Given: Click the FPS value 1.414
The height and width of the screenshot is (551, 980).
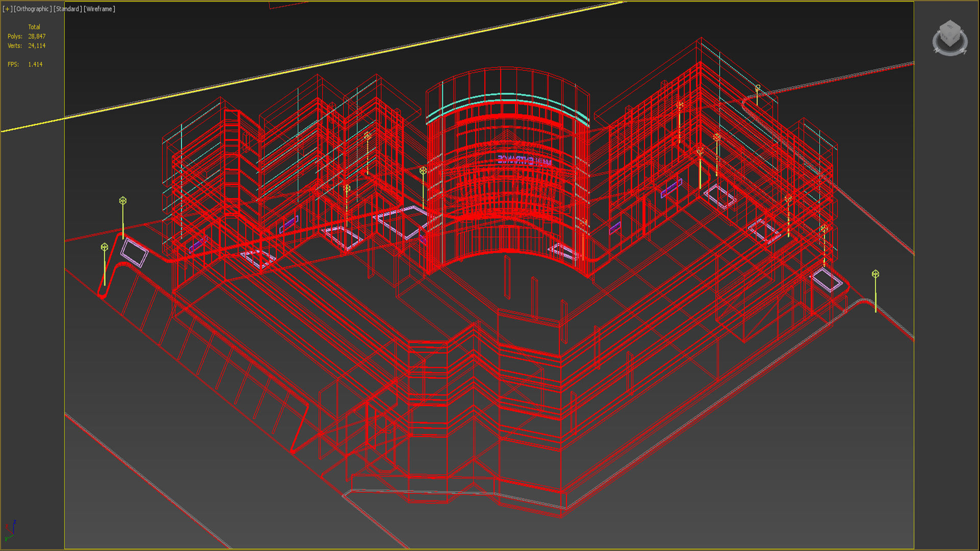Looking at the screenshot, I should click(35, 64).
